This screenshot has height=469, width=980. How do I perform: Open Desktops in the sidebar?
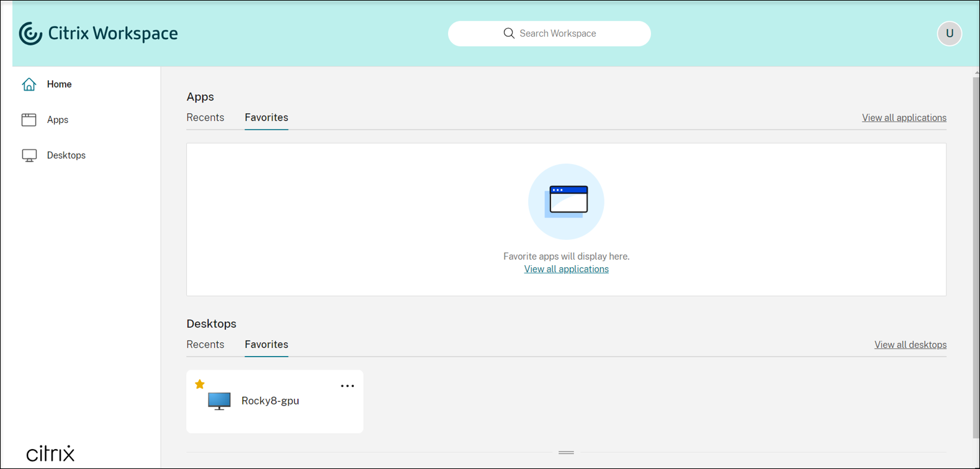(66, 155)
